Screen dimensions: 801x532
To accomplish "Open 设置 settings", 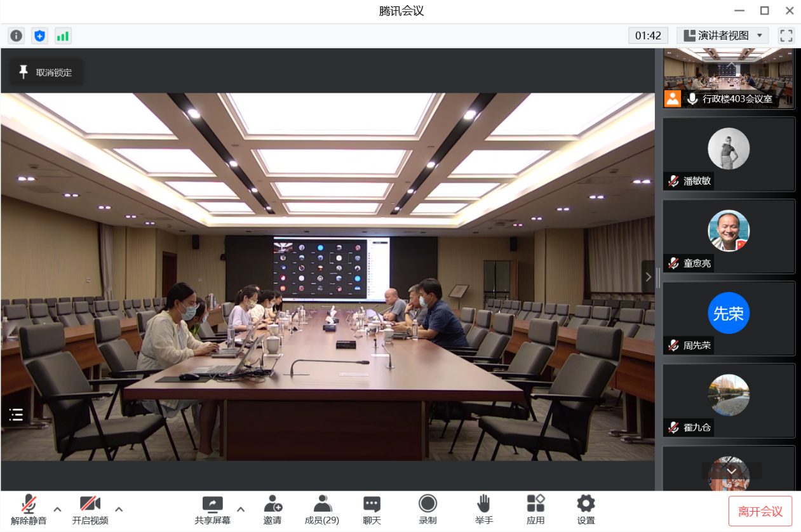I will [586, 510].
